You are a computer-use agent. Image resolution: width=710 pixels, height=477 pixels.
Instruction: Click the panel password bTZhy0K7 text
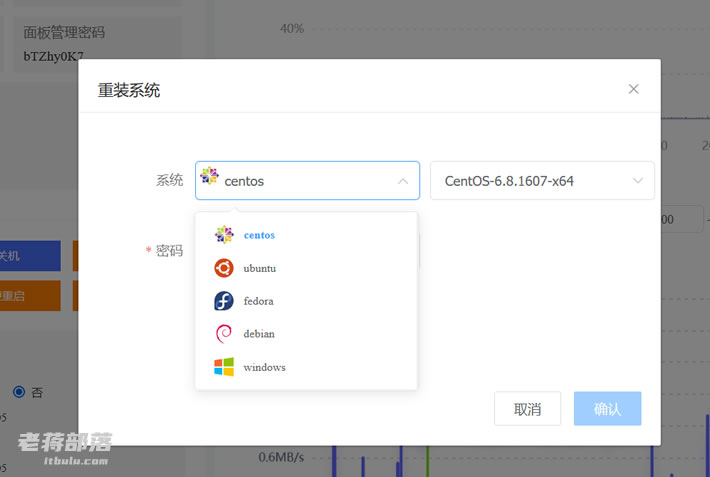[x=53, y=56]
